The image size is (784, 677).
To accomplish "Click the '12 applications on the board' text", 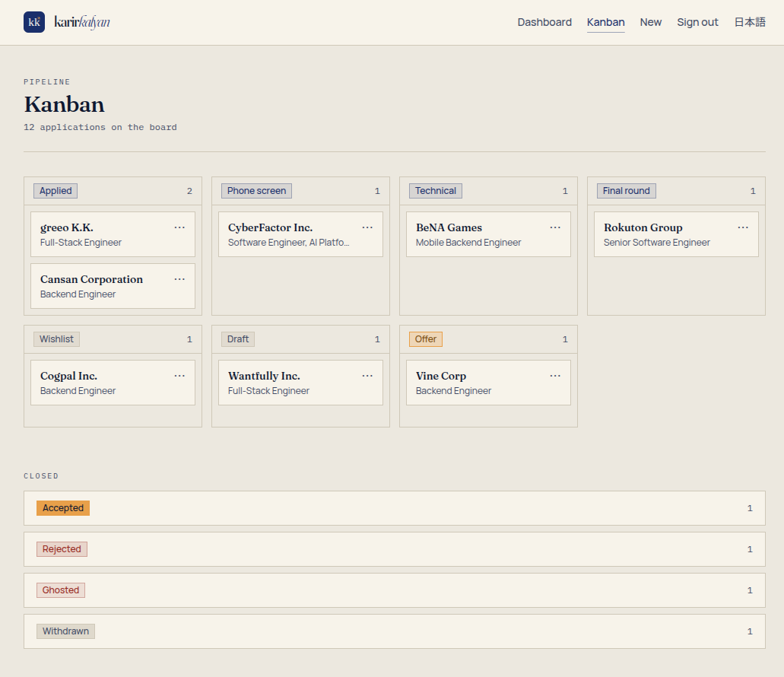I will (x=100, y=127).
